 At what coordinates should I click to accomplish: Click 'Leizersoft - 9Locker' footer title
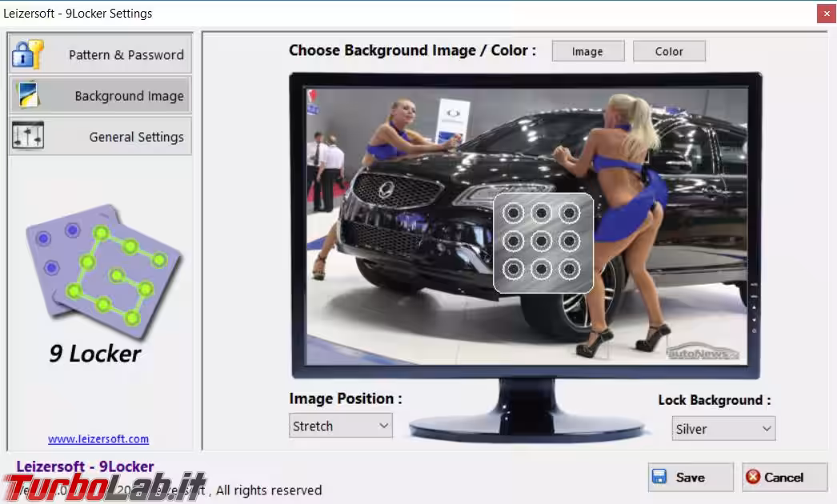click(x=85, y=466)
